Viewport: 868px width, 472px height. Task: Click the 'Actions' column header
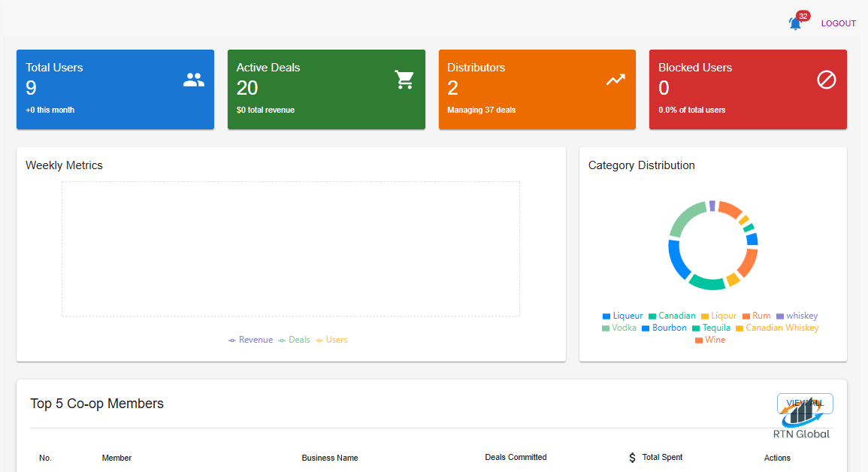(777, 458)
